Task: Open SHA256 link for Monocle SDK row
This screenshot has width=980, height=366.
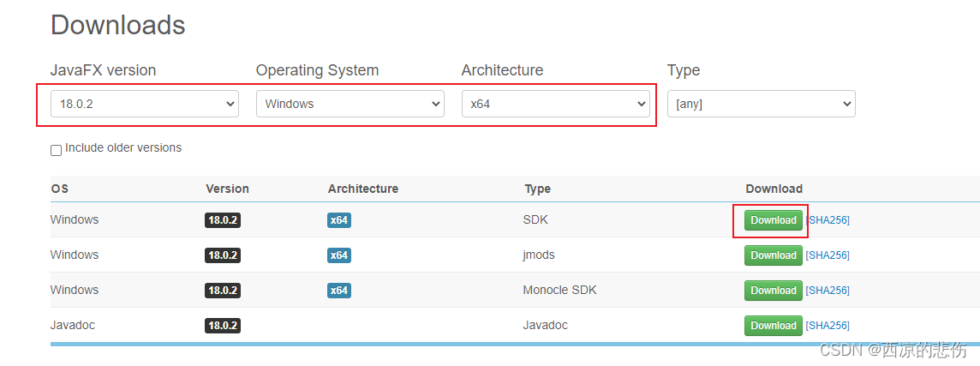Action: 828,291
